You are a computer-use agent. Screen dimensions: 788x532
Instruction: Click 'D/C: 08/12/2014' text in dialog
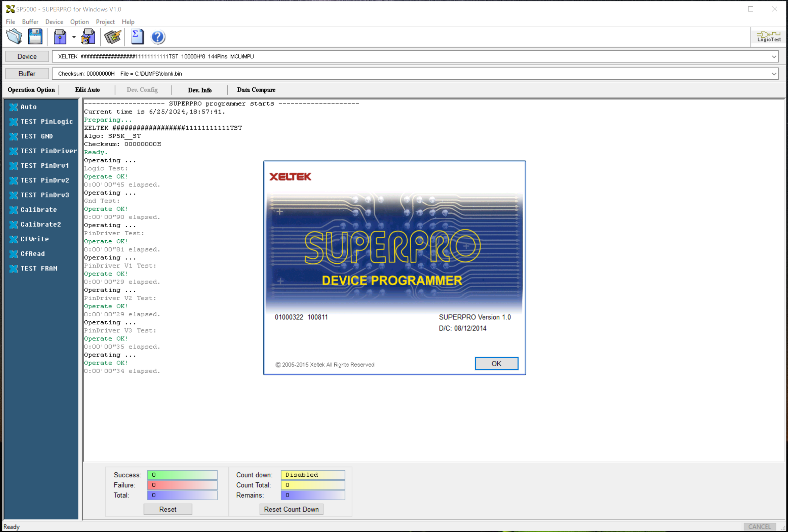(x=463, y=328)
